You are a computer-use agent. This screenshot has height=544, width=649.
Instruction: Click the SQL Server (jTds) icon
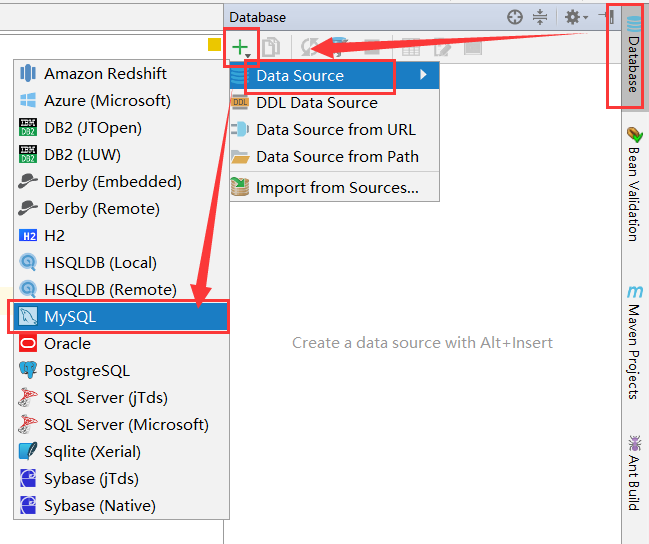[x=28, y=397]
